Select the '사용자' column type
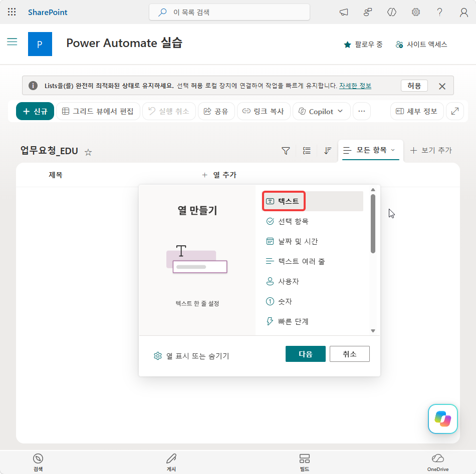 pyautogui.click(x=313, y=281)
